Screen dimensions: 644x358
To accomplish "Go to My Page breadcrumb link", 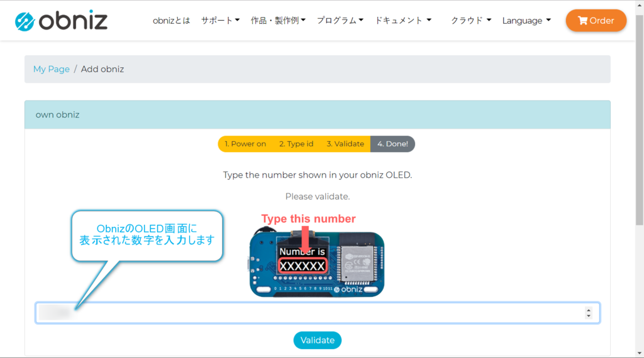I will coord(52,69).
